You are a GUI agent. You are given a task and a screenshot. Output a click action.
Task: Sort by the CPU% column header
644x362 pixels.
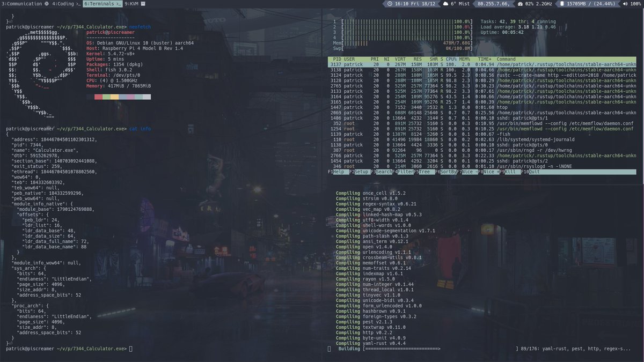pyautogui.click(x=452, y=59)
